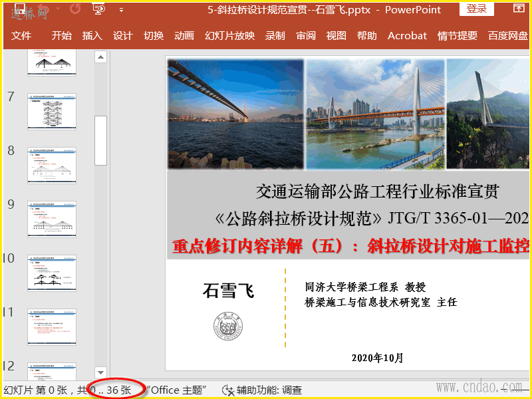Open the 幻灯片放映 ribbon tab
532x399 pixels.
tap(229, 36)
